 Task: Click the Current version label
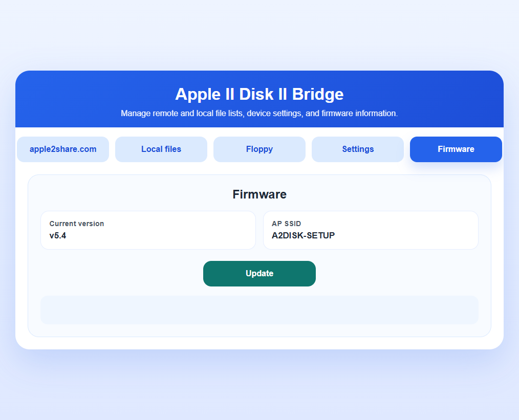pyautogui.click(x=77, y=224)
